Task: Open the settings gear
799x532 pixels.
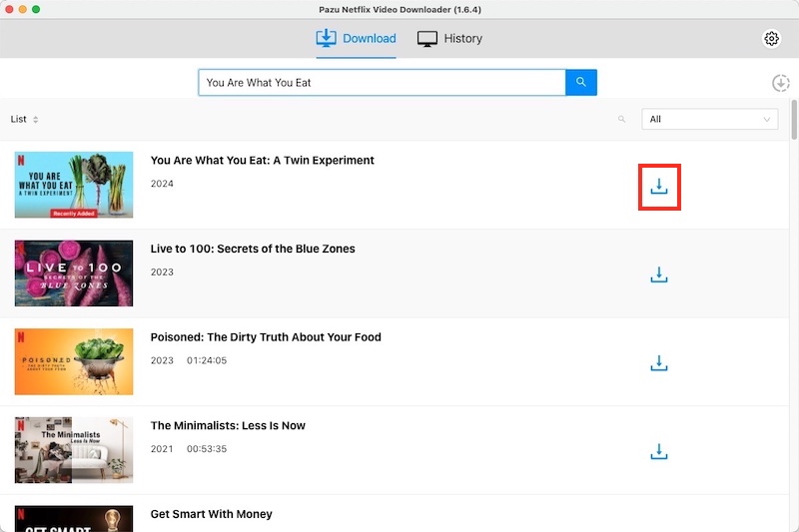Action: point(771,38)
